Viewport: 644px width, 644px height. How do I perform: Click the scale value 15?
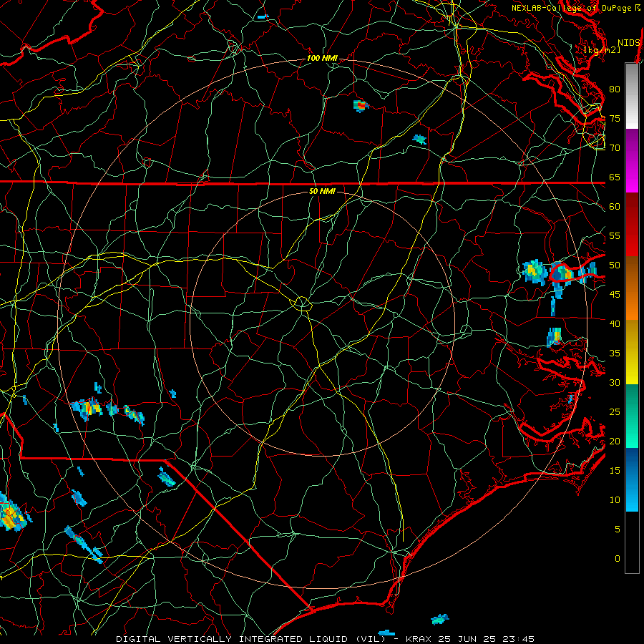coord(615,471)
